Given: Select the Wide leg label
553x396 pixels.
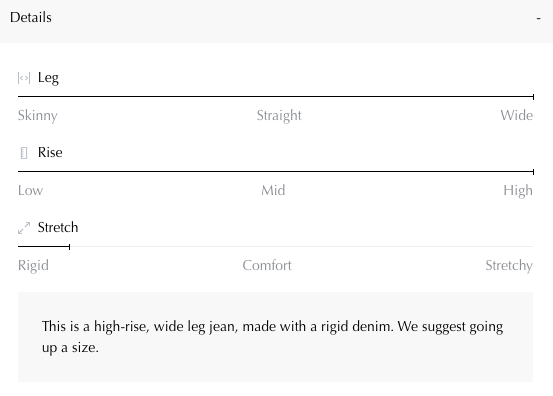Looking at the screenshot, I should (x=516, y=115).
